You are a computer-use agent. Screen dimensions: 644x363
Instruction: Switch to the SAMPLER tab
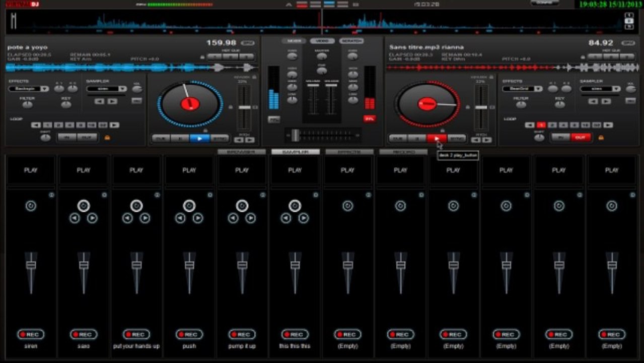pos(295,152)
